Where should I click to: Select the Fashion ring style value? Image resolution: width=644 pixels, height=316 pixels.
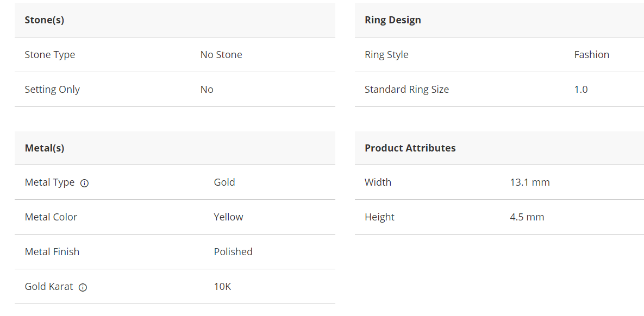[591, 55]
